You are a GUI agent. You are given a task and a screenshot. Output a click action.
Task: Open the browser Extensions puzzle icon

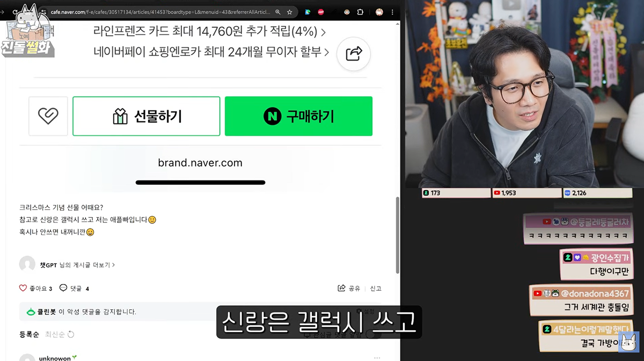(360, 12)
